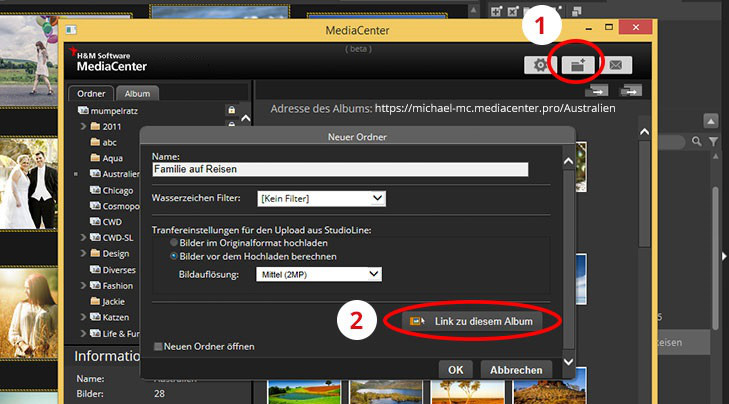
Task: Select 'Bilder im Originalformat hochladen' radio option
Action: point(175,243)
